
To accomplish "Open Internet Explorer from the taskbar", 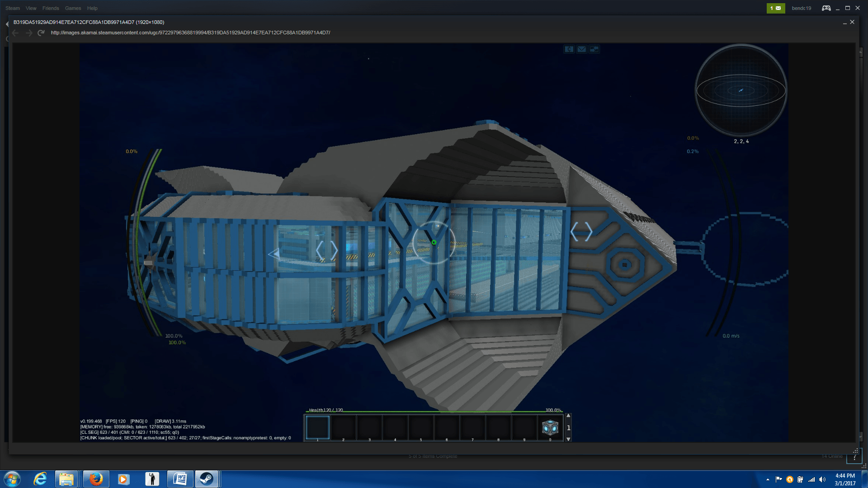I will pos(40,479).
